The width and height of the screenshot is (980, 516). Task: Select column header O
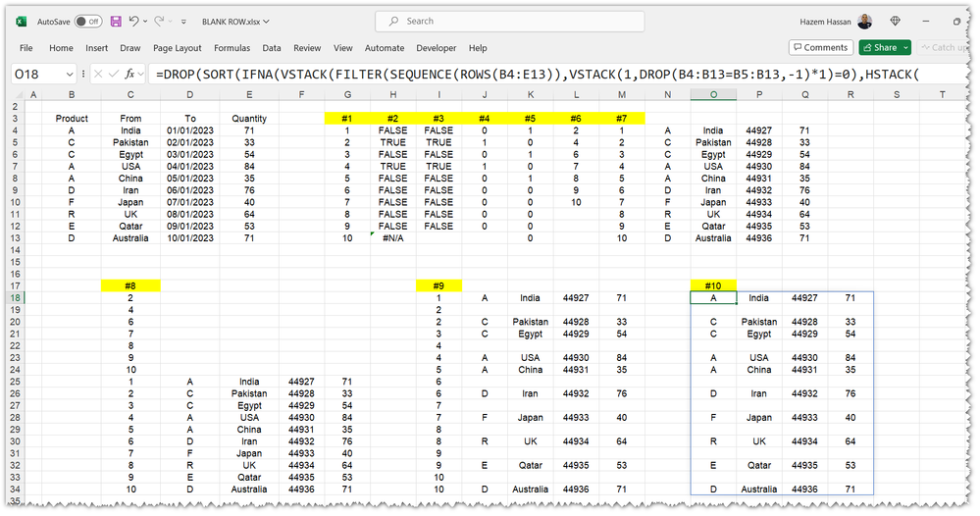713,94
